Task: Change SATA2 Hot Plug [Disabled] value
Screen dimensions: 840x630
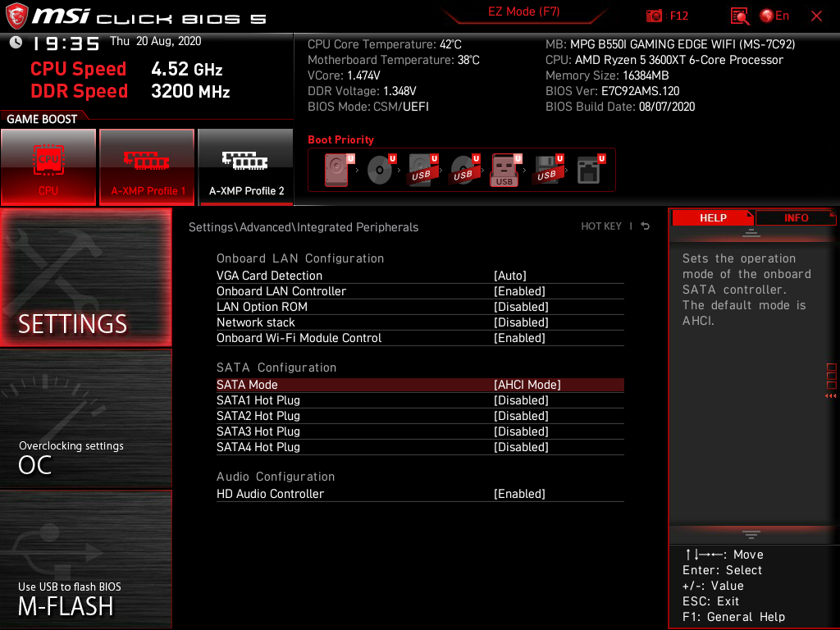Action: 521,416
